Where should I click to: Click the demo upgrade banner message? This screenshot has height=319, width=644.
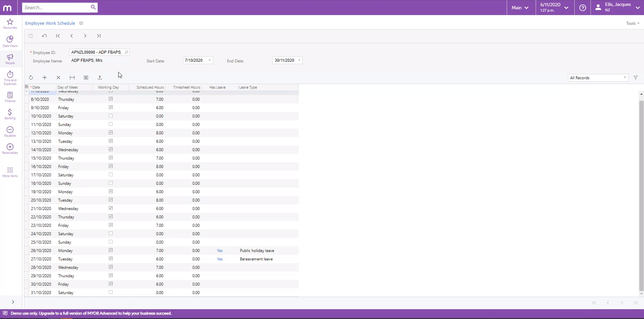pos(91,313)
